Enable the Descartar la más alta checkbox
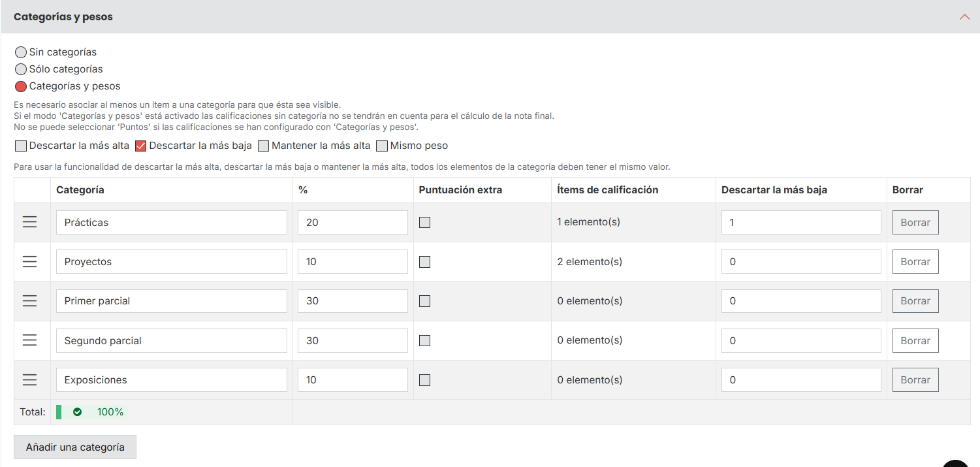Image resolution: width=980 pixels, height=467 pixels. 21,146
